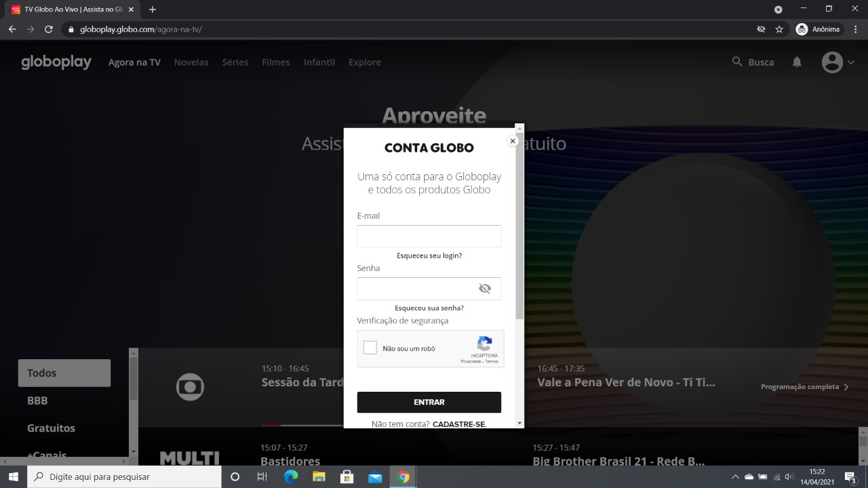Open the Anônima incognito profile button

818,29
